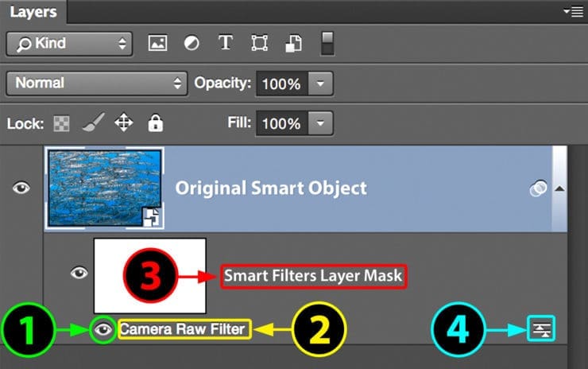The height and width of the screenshot is (369, 588).
Task: Filter for shape layers icon
Action: [x=260, y=43]
